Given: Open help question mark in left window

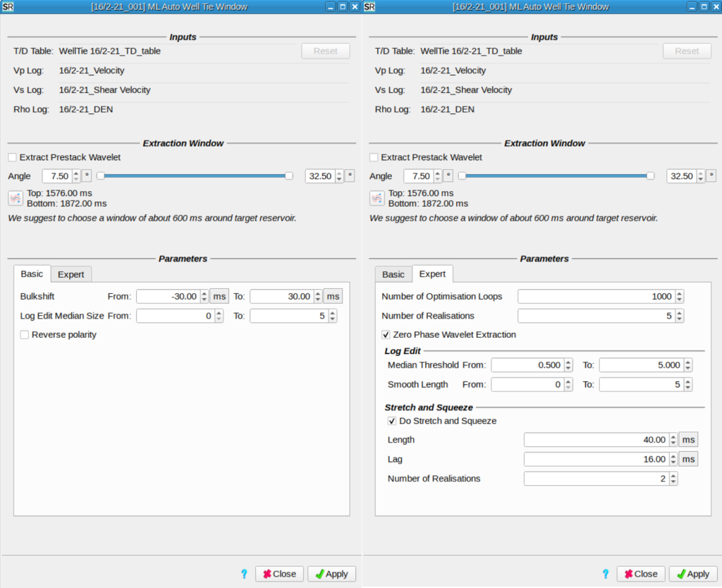Looking at the screenshot, I should coord(244,574).
